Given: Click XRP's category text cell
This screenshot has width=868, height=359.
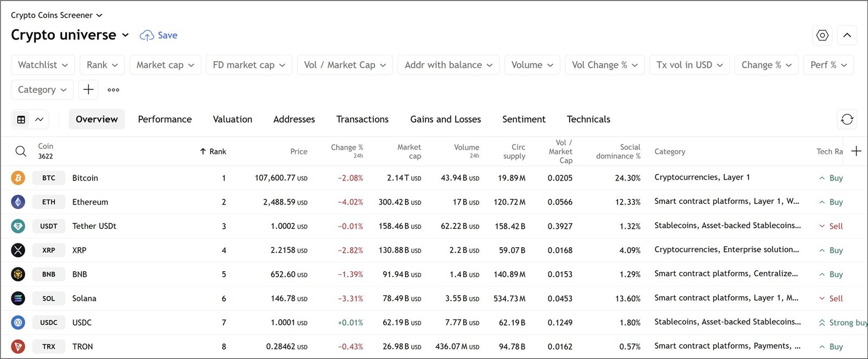Looking at the screenshot, I should coord(726,249).
